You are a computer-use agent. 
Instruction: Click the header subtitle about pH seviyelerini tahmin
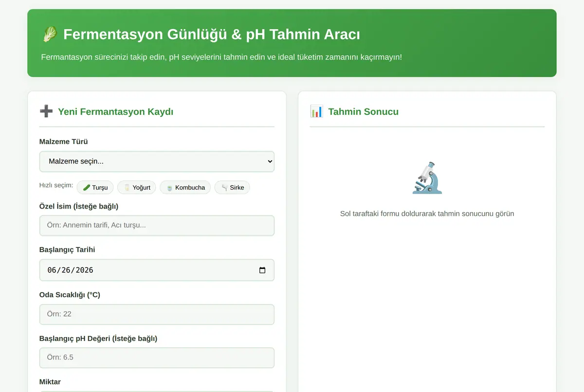tap(221, 57)
